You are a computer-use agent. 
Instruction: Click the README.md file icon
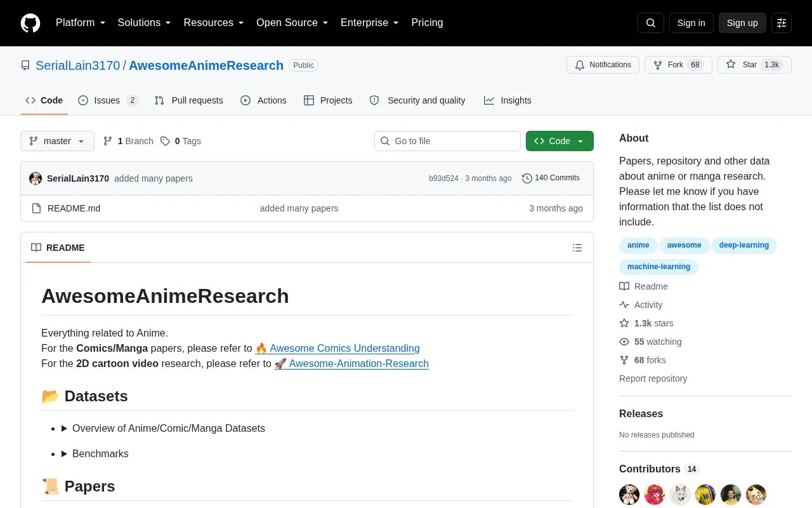[x=36, y=208]
